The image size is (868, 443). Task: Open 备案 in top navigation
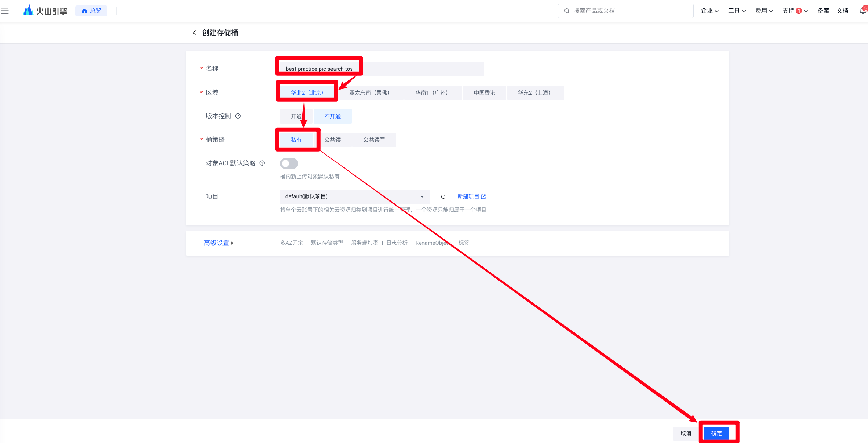(x=823, y=11)
